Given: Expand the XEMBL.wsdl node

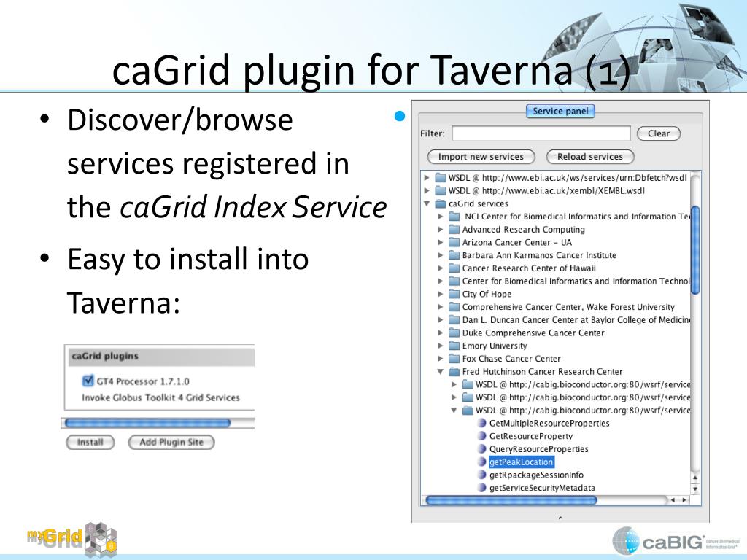Looking at the screenshot, I should click(x=427, y=190).
